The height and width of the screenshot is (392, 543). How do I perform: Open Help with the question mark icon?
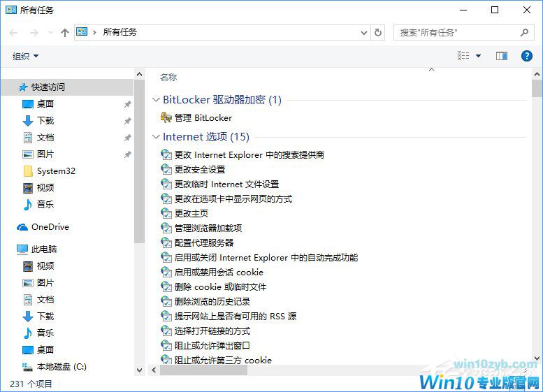527,56
